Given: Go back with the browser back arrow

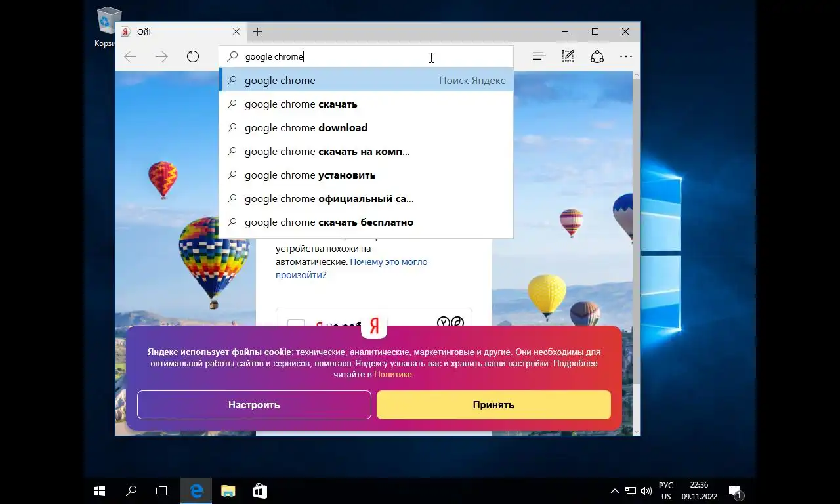Looking at the screenshot, I should 131,56.
